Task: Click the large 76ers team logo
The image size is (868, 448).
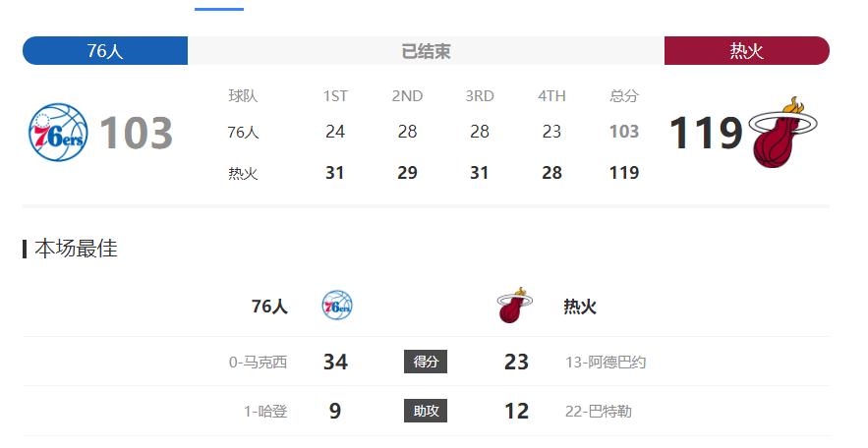Action: coord(58,133)
